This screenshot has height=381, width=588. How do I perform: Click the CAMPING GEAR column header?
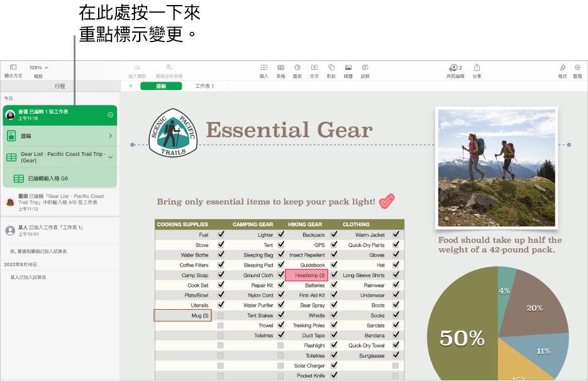(x=253, y=224)
